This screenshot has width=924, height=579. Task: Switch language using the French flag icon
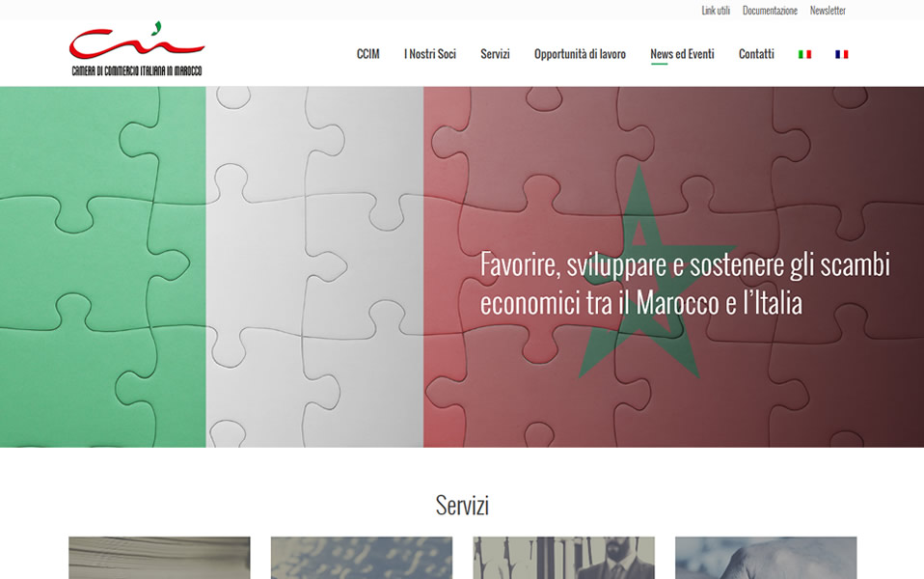tap(841, 54)
